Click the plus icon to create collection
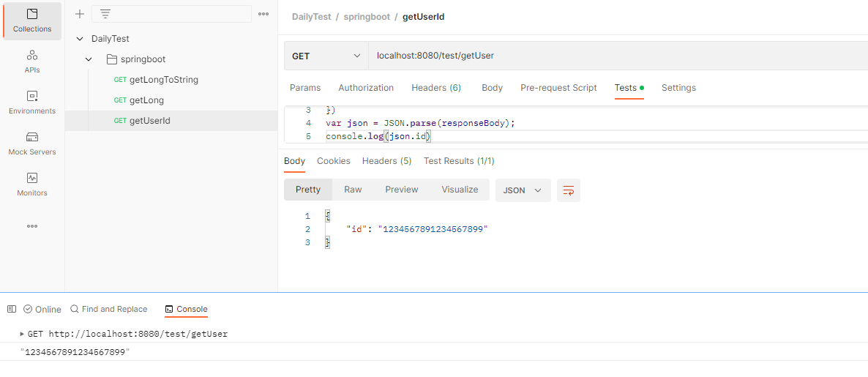Viewport: 868px width, 377px height. point(80,14)
